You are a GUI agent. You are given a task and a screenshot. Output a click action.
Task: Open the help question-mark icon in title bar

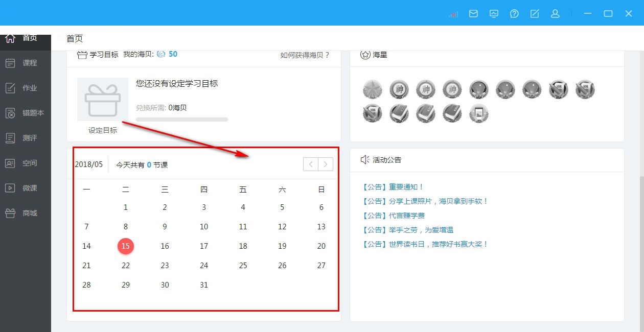[x=514, y=14]
